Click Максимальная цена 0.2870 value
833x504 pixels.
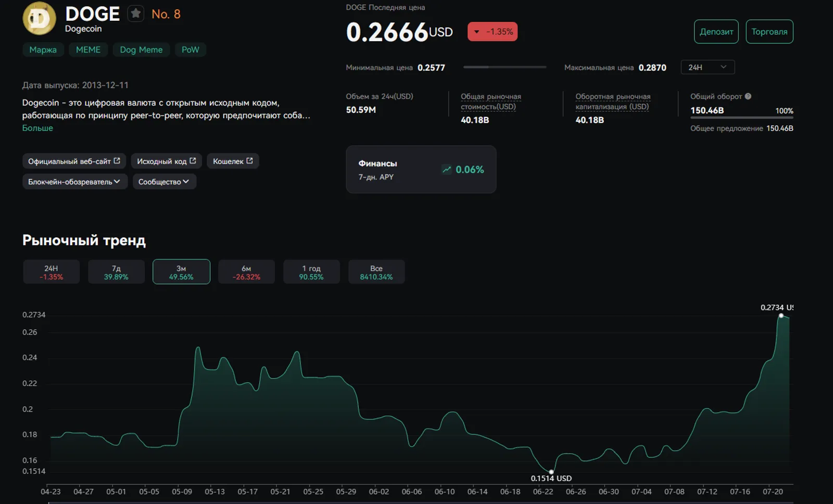(x=652, y=68)
